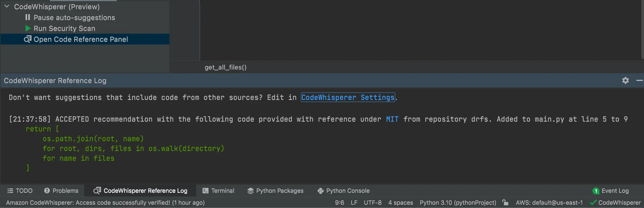Change the LF line separator
This screenshot has width=644, height=208.
(354, 203)
